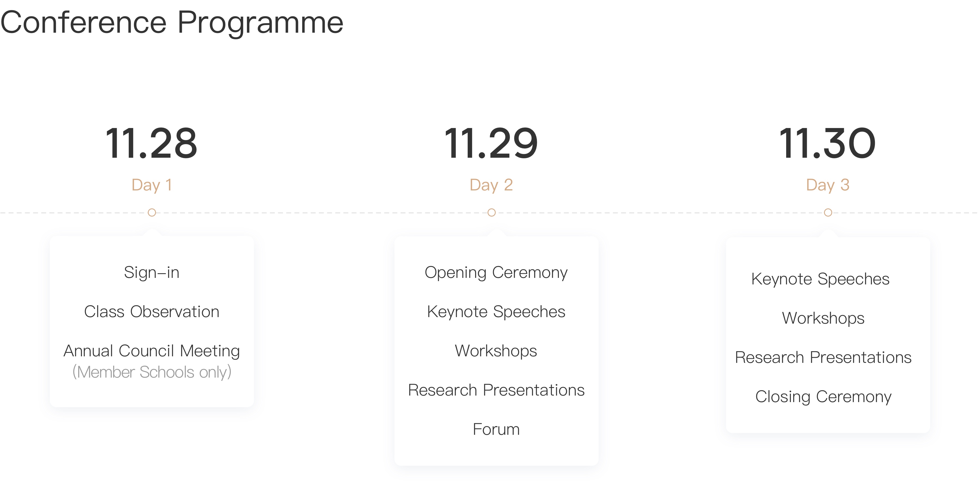Click the Day 1 timeline circle marker

(152, 212)
